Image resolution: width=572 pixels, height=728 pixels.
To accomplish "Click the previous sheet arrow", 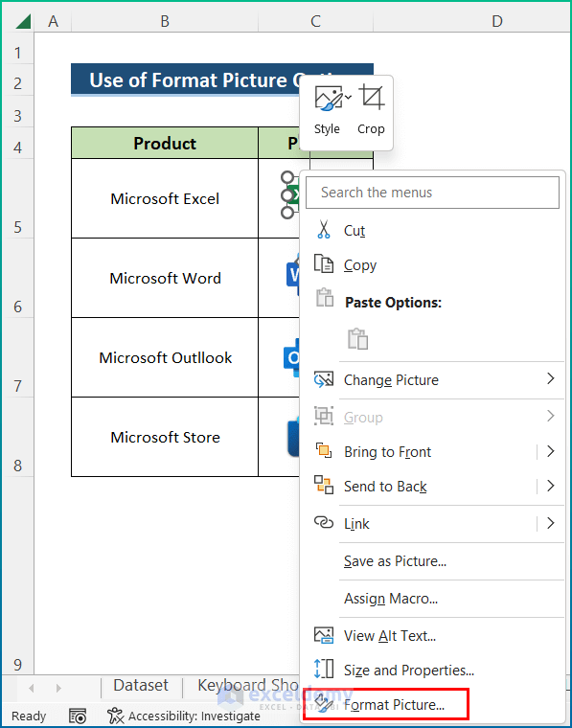I will coord(31,688).
